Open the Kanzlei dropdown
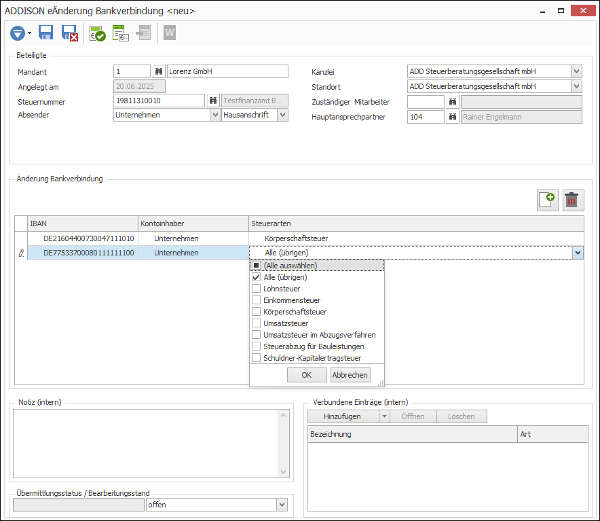This screenshot has width=600, height=521. click(x=577, y=71)
